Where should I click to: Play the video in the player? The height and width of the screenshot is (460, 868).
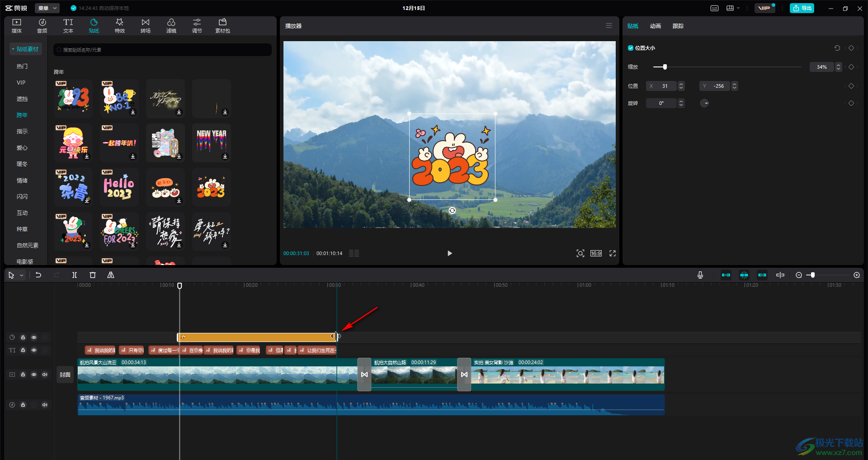(449, 253)
